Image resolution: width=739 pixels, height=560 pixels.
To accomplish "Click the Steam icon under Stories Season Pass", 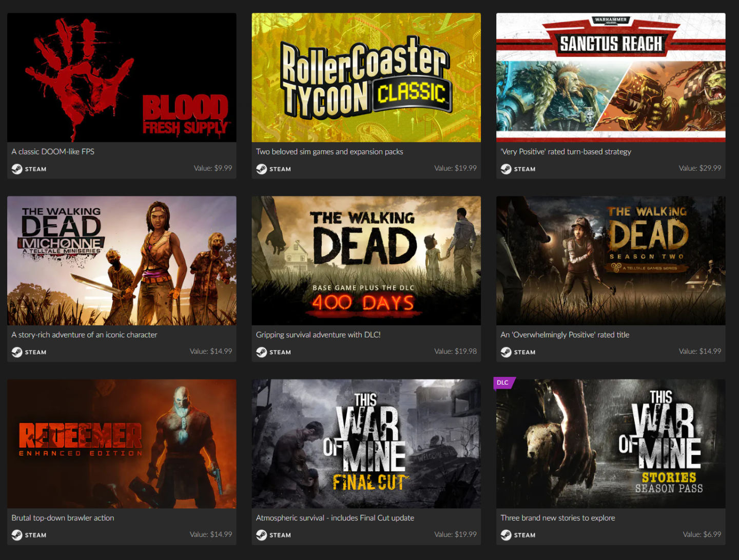I will coord(506,535).
